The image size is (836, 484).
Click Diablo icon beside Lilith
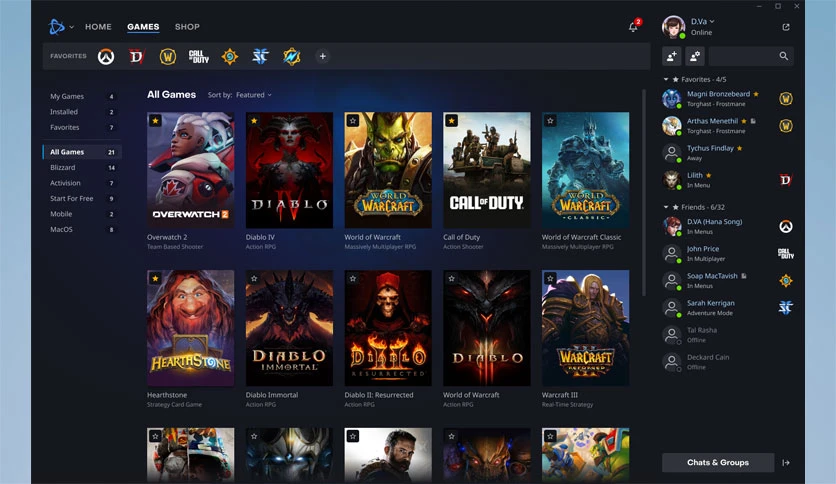tap(785, 180)
